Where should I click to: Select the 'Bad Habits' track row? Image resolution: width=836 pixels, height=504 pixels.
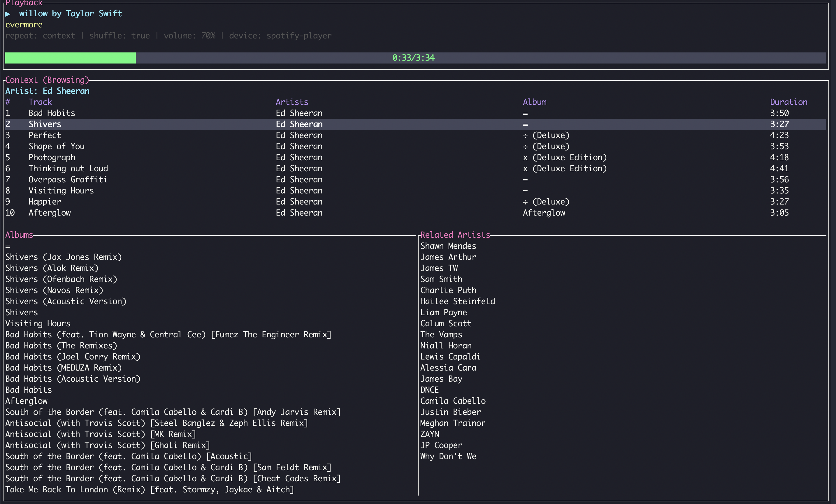click(x=415, y=113)
